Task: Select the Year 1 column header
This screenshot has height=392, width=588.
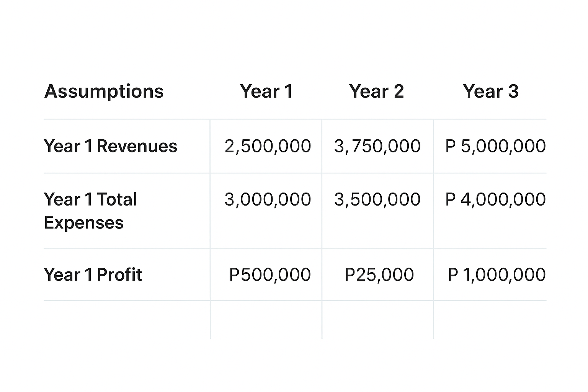Action: pyautogui.click(x=266, y=91)
